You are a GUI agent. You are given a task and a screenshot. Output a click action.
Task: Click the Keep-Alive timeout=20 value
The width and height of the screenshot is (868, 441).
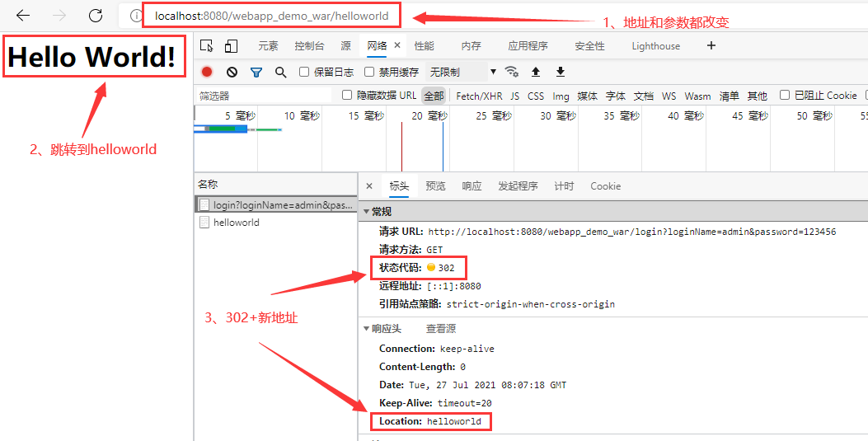[x=464, y=403]
